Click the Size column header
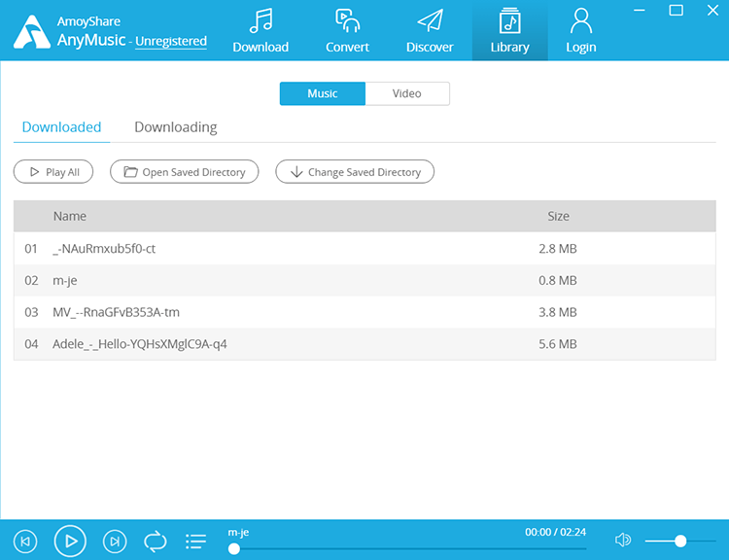 (558, 216)
